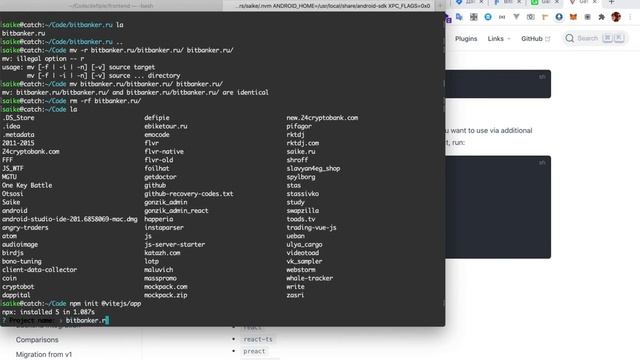The height and width of the screenshot is (360, 640).
Task: Switch to the first blue-diamond browser tab
Action: point(468,2)
